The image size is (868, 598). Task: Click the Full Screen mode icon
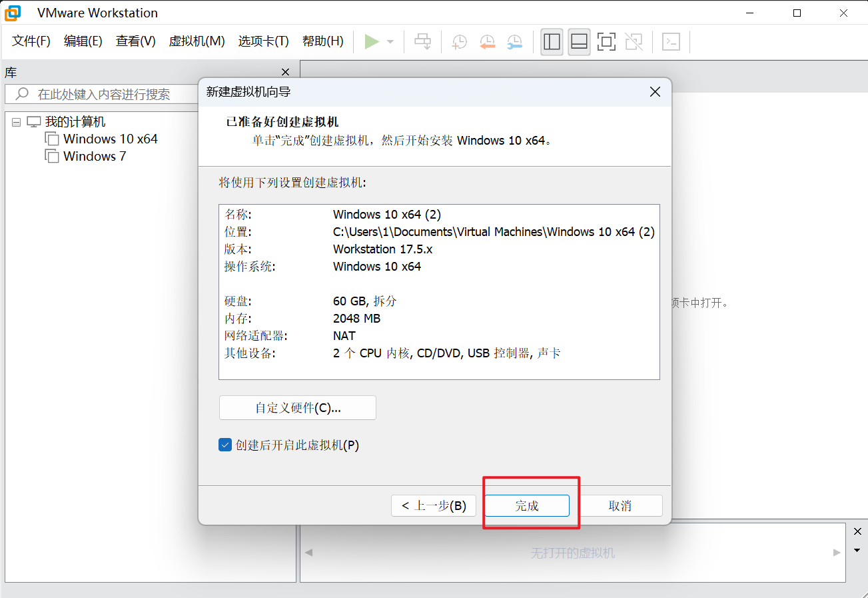pyautogui.click(x=606, y=41)
